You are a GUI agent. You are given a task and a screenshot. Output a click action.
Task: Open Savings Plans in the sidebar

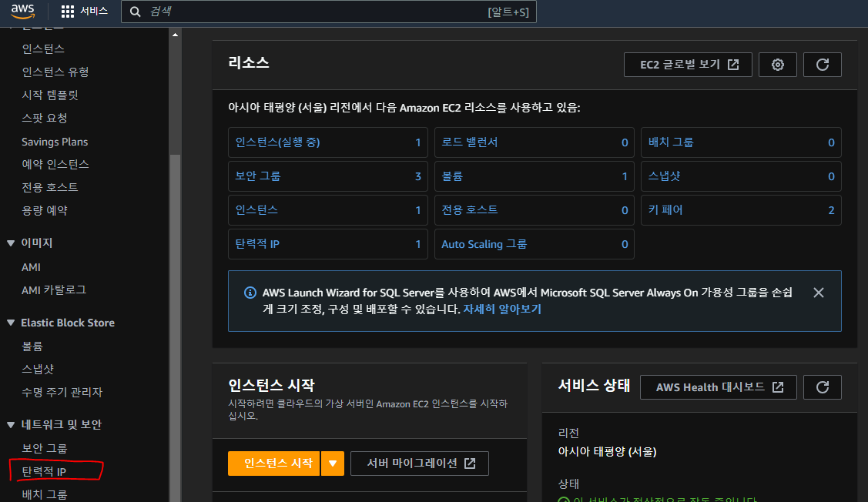(55, 142)
